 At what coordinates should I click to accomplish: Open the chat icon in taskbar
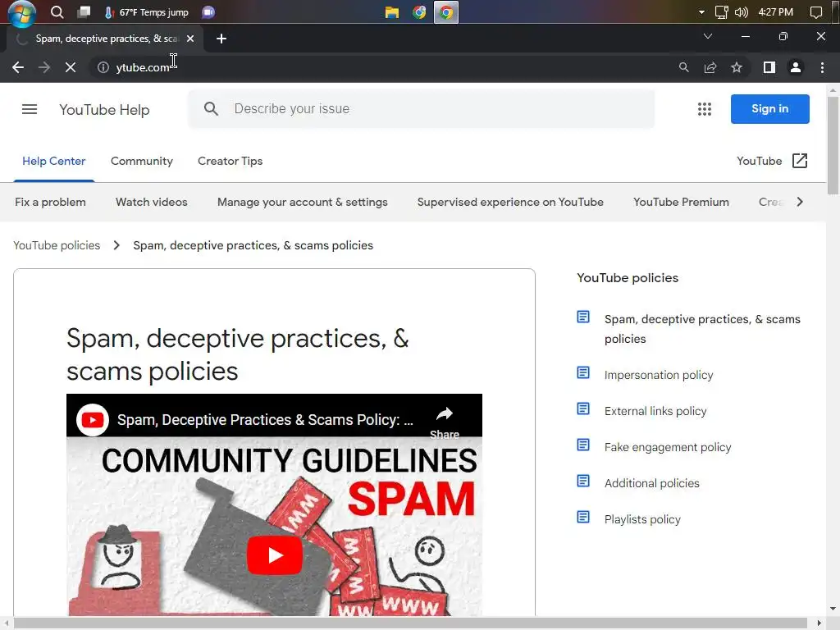pos(208,11)
